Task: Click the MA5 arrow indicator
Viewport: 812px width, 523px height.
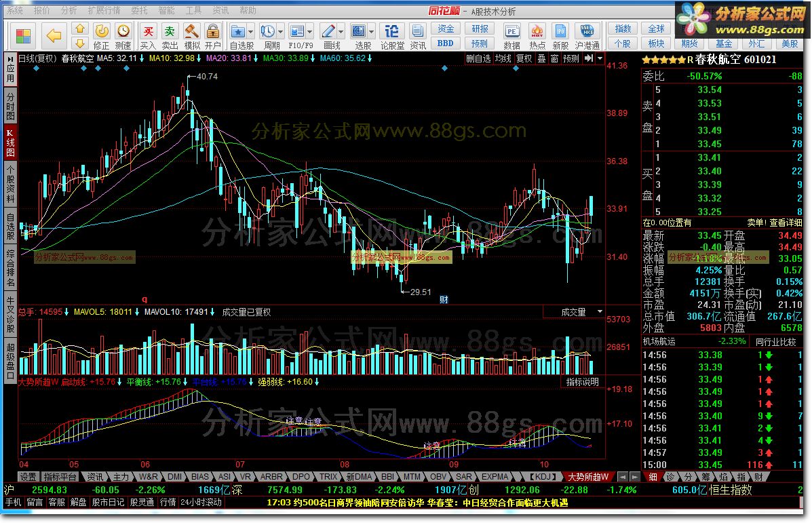Action: (x=141, y=58)
